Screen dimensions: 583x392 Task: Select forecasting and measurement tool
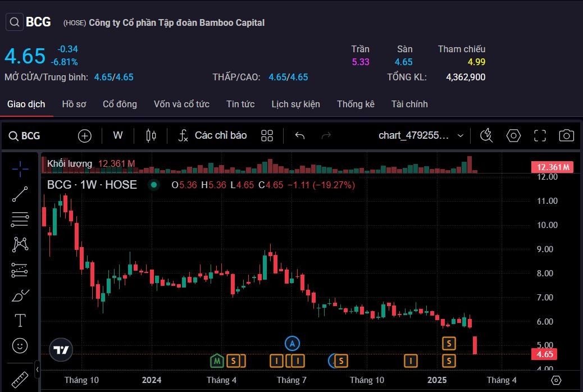click(x=20, y=270)
